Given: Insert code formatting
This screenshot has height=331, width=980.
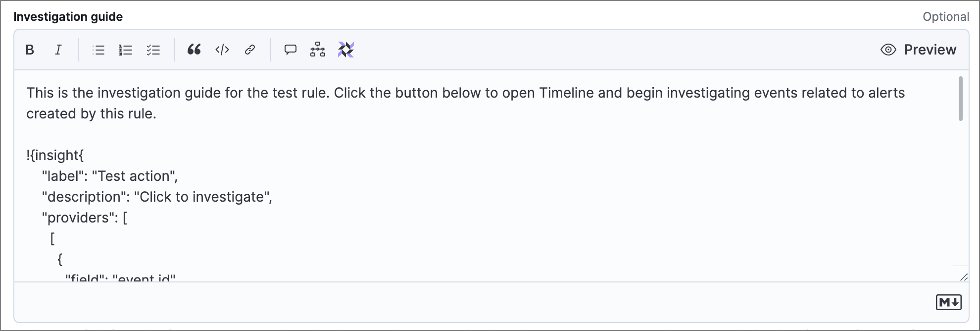Looking at the screenshot, I should (x=222, y=50).
